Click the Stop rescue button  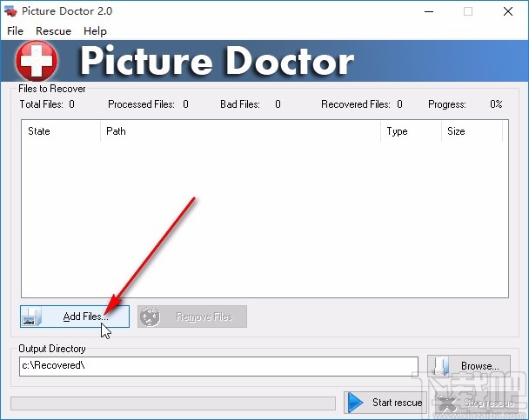[478, 403]
